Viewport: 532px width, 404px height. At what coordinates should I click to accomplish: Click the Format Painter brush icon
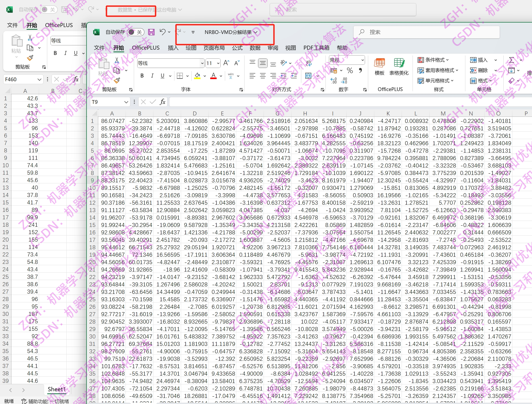tap(117, 80)
